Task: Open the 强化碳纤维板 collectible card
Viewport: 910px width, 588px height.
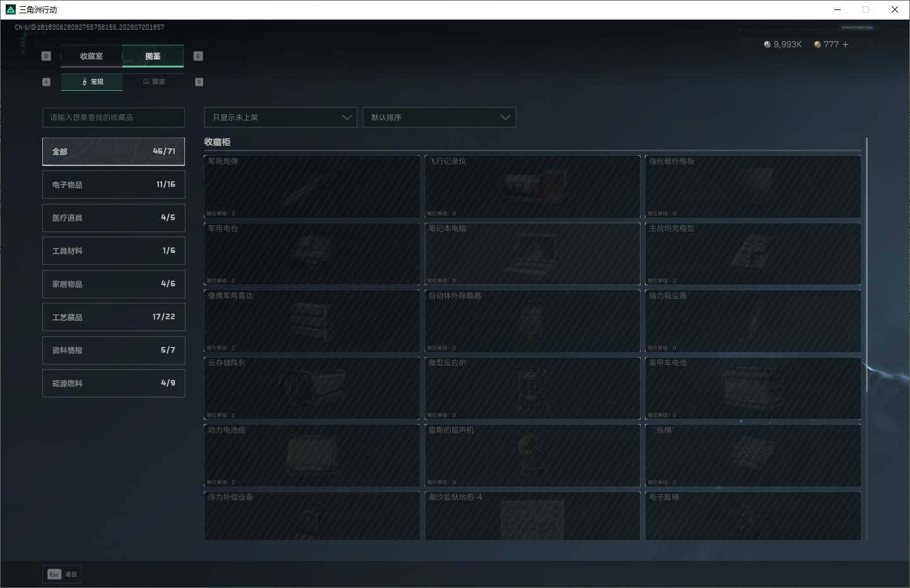Action: click(753, 187)
